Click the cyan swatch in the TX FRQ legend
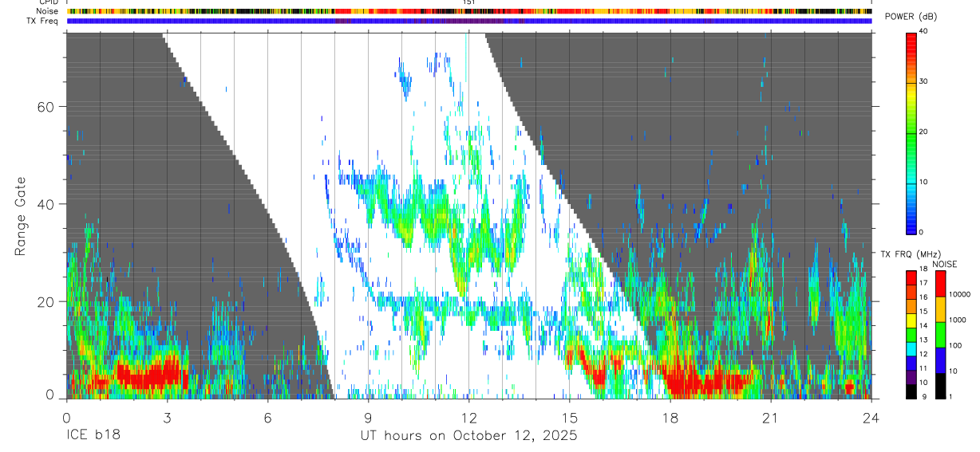 click(911, 348)
